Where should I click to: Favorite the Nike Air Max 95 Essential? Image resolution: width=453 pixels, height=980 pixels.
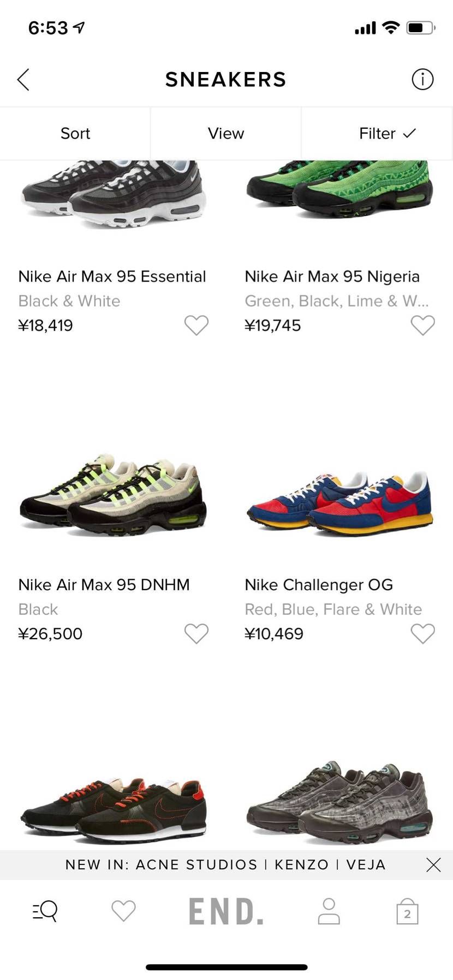click(196, 326)
